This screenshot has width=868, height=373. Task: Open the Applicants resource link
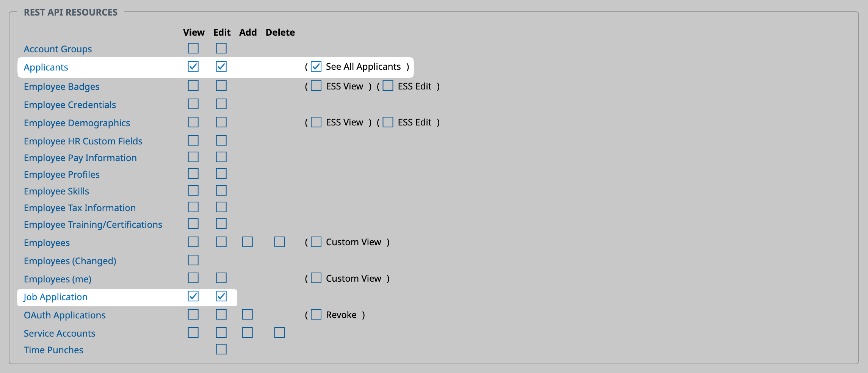tap(46, 67)
